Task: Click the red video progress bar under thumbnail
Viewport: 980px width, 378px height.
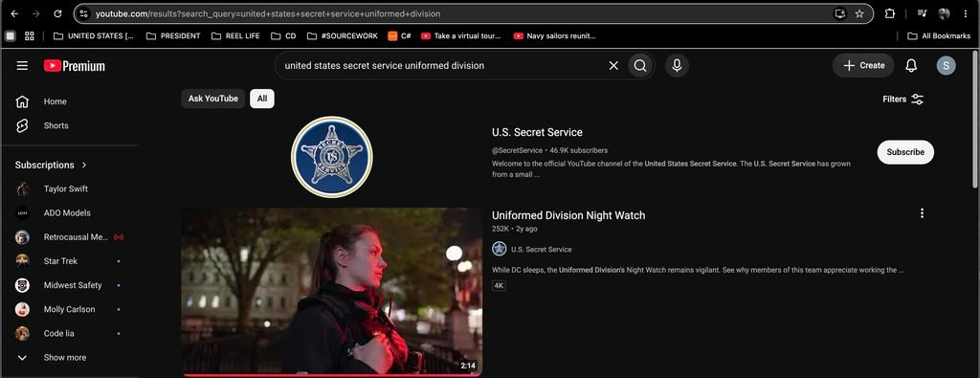Action: point(332,375)
